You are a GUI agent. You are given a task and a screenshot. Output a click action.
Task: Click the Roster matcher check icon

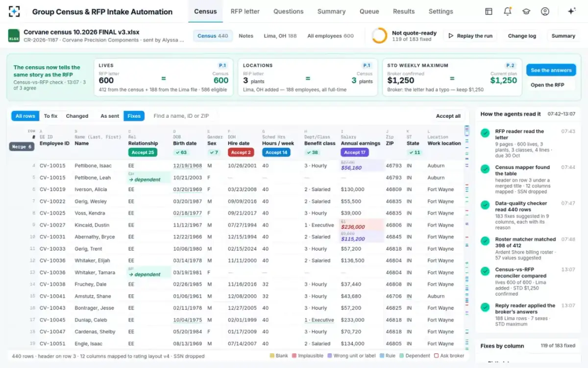485,241
